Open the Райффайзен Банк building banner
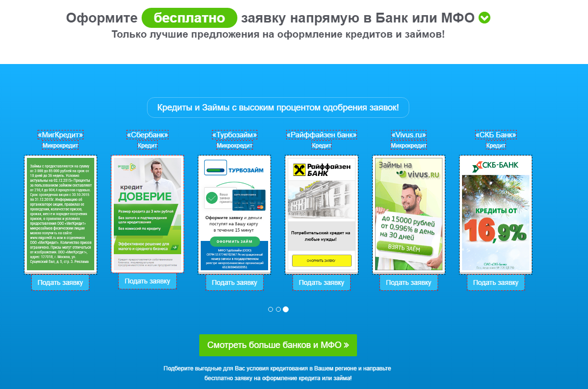The width and height of the screenshot is (588, 389). 321,215
